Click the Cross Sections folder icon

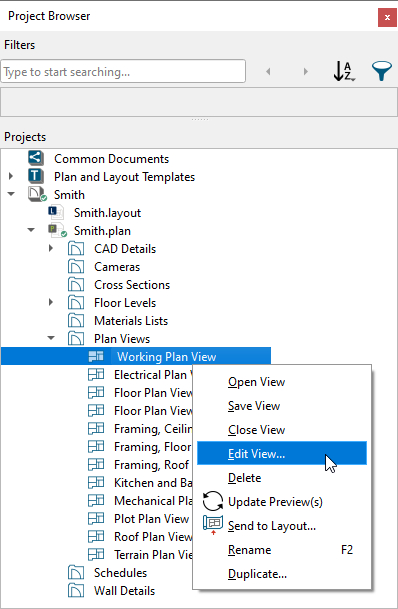pos(76,285)
